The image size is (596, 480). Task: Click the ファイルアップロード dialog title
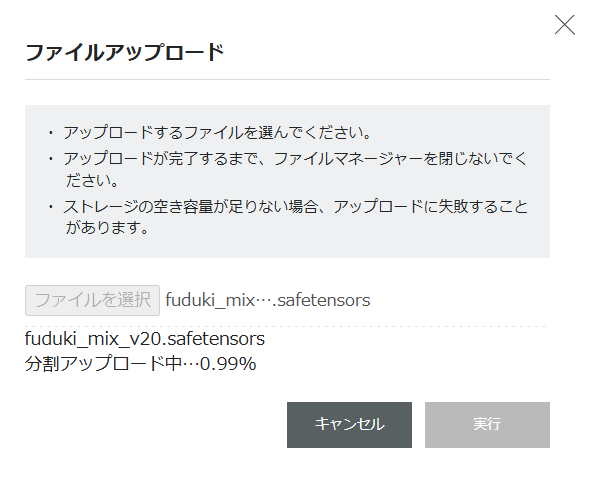(125, 52)
